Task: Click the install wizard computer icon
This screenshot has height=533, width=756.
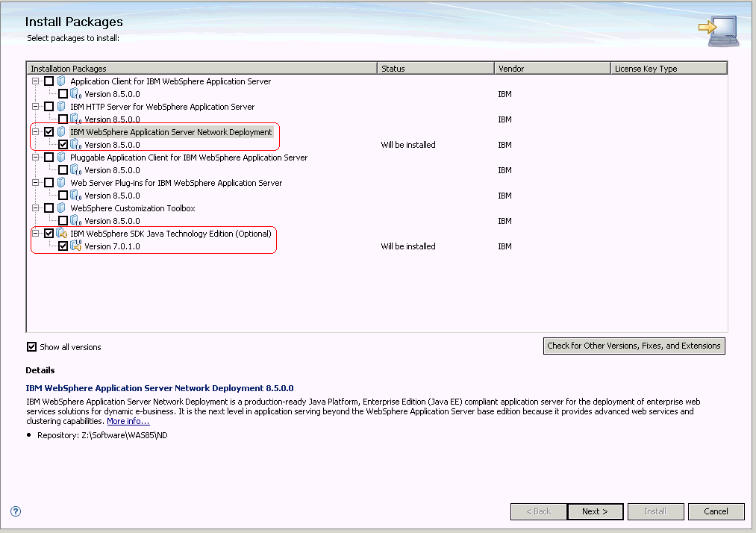Action: (719, 31)
